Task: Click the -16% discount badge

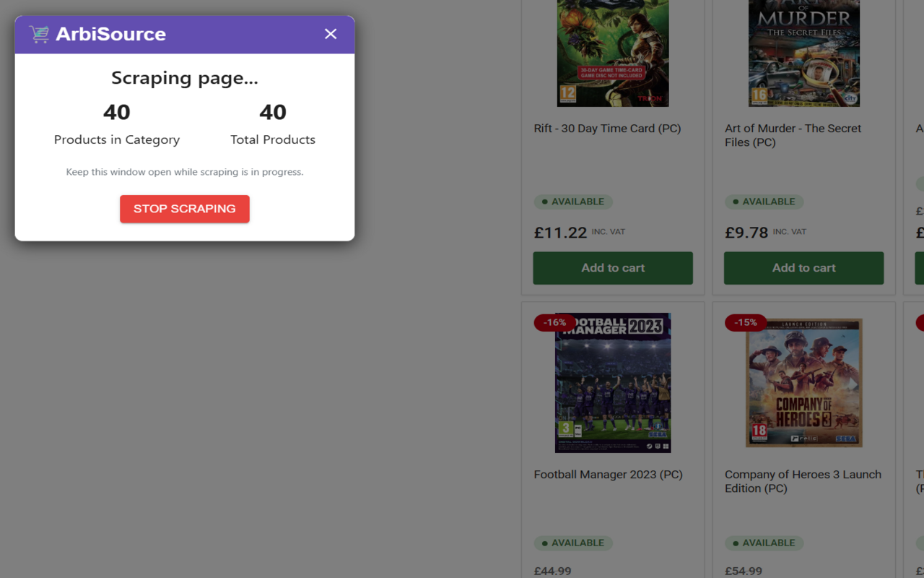Action: tap(554, 322)
